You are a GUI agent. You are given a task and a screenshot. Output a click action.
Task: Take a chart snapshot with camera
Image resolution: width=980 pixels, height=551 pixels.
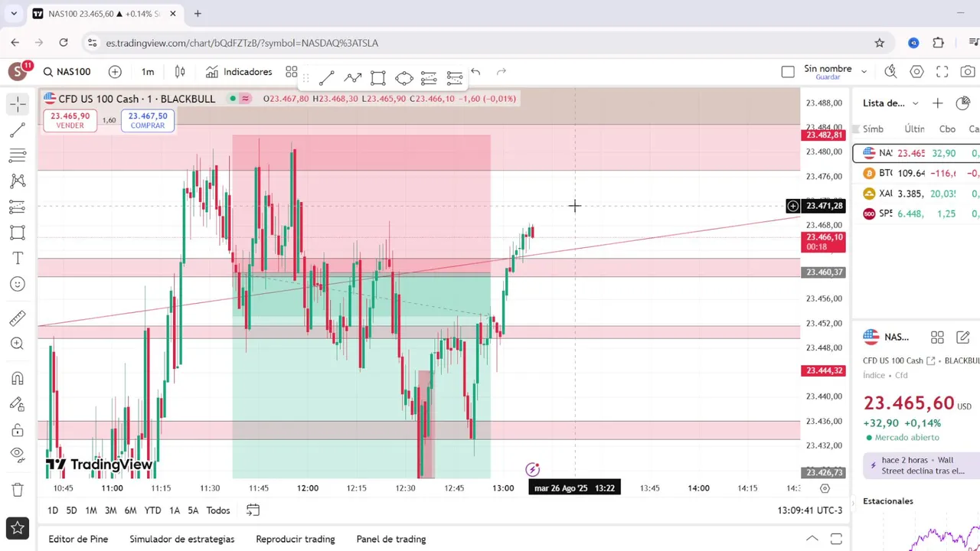968,72
